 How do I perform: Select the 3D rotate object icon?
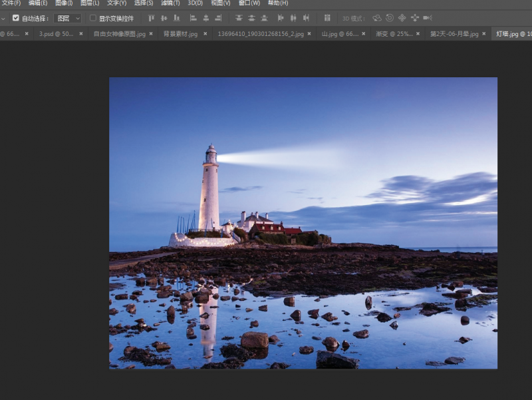click(x=377, y=18)
